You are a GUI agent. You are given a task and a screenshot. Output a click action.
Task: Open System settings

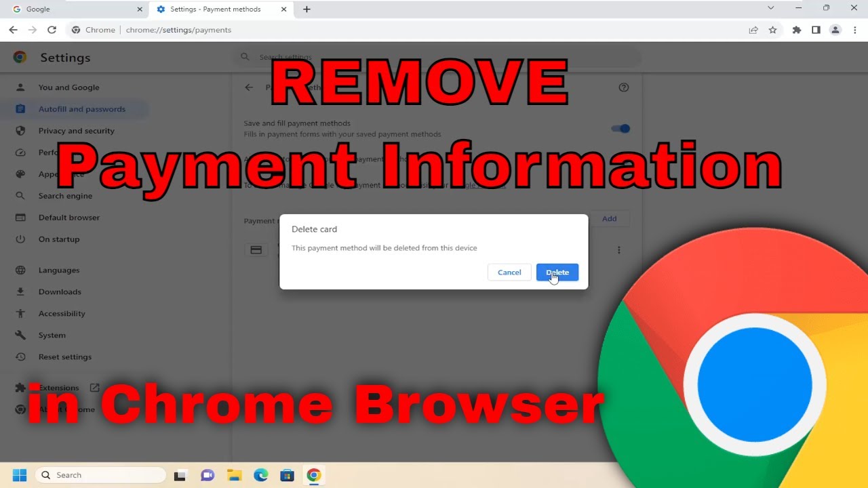pos(52,335)
